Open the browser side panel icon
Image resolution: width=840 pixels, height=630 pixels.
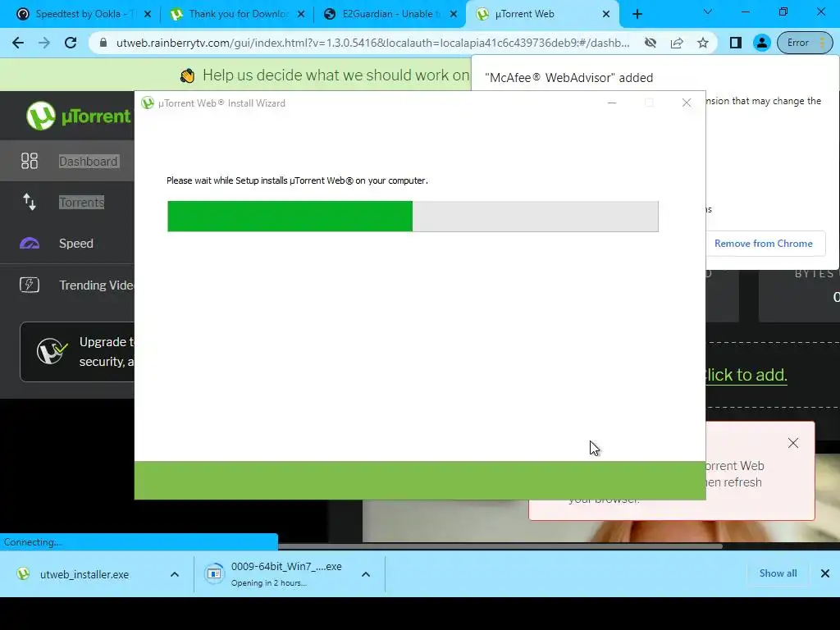pos(736,43)
